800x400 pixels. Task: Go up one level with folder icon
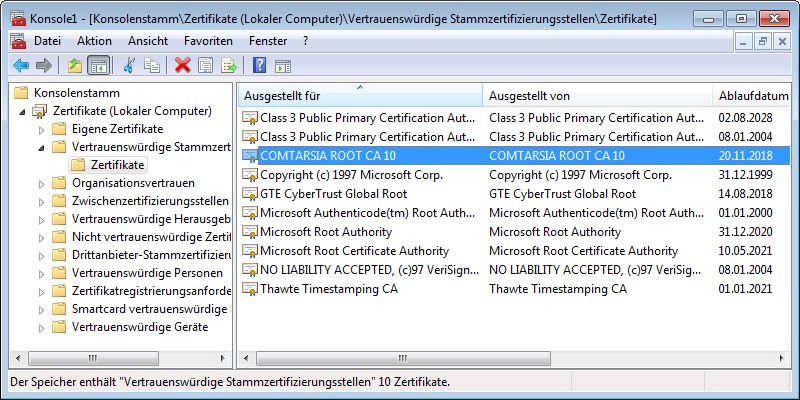click(75, 65)
